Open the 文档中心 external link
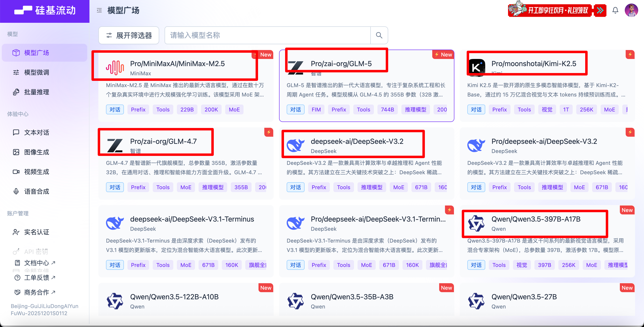 pos(36,263)
